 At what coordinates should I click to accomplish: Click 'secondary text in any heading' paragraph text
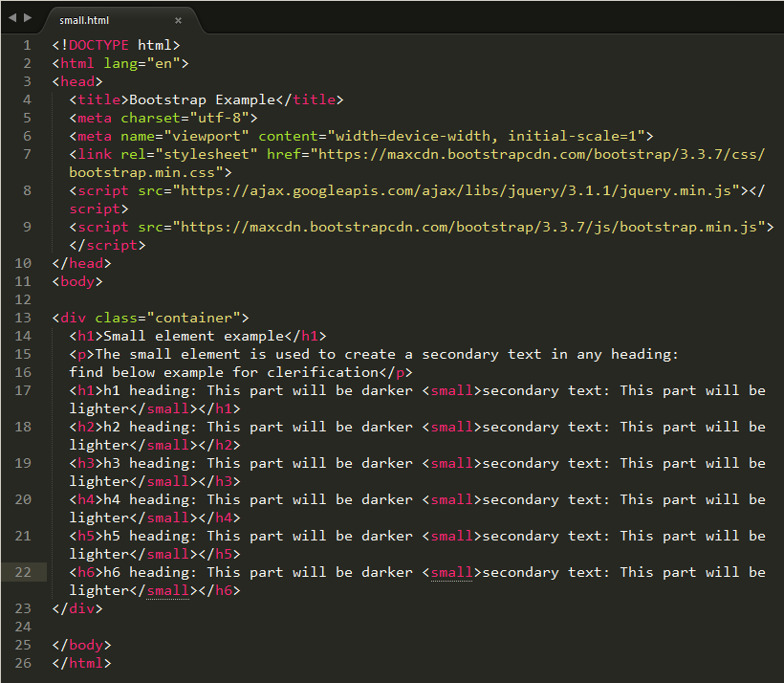[547, 355]
